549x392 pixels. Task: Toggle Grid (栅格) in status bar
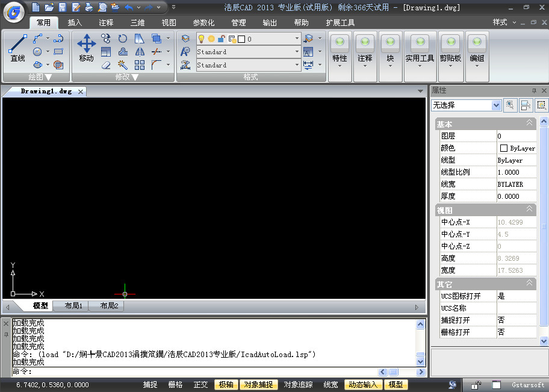[x=175, y=385]
